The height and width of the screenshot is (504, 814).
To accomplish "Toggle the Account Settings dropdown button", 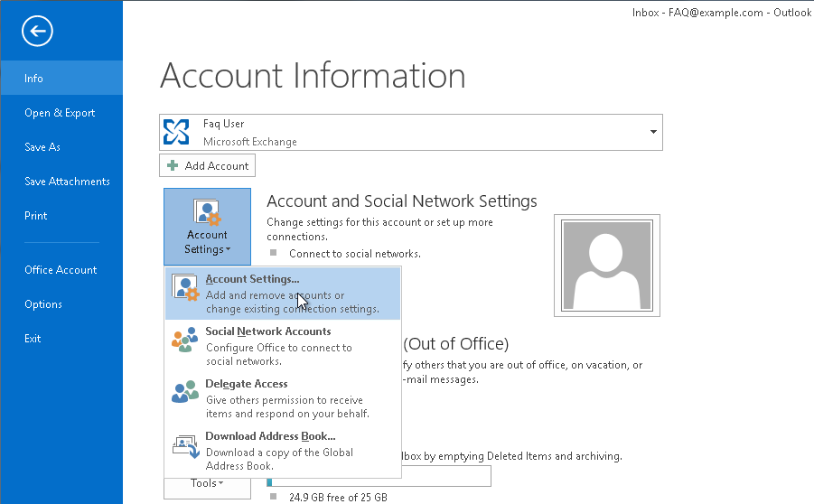I will point(207,227).
